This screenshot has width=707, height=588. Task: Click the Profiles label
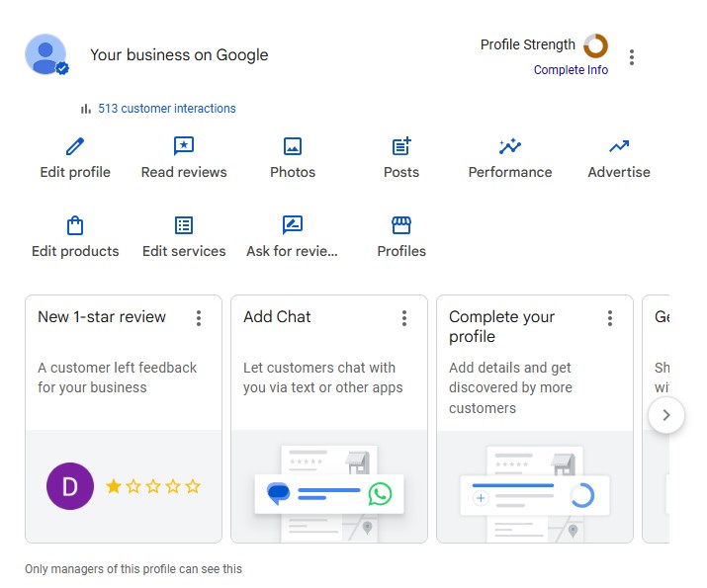[x=401, y=251]
